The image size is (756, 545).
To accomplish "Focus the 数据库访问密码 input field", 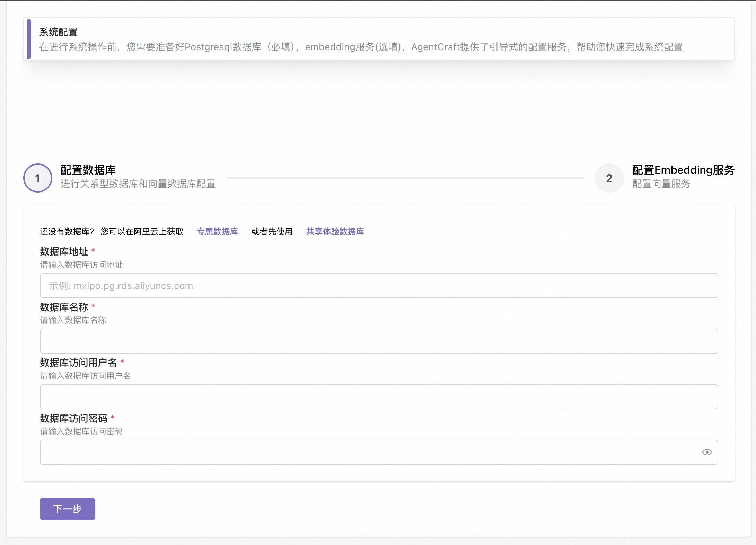I will click(367, 452).
